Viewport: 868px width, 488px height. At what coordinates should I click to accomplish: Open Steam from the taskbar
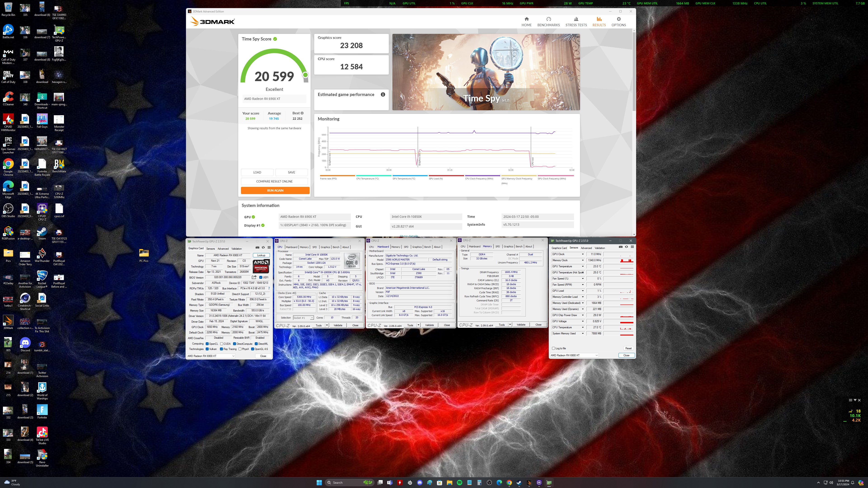pyautogui.click(x=519, y=483)
